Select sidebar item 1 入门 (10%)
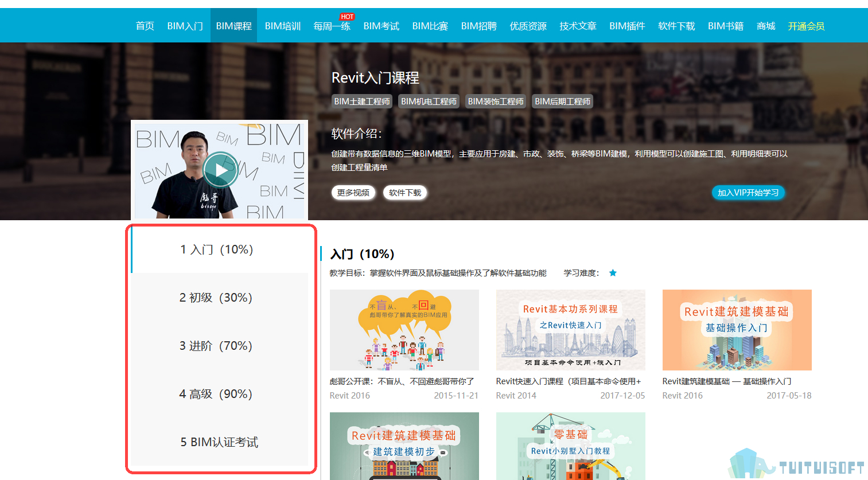 click(220, 249)
